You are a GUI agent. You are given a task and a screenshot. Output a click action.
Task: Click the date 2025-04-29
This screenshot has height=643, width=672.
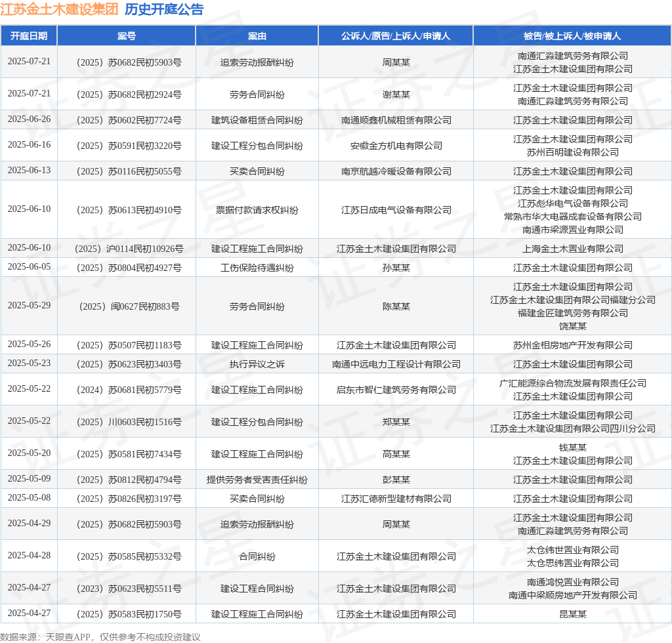pos(29,524)
